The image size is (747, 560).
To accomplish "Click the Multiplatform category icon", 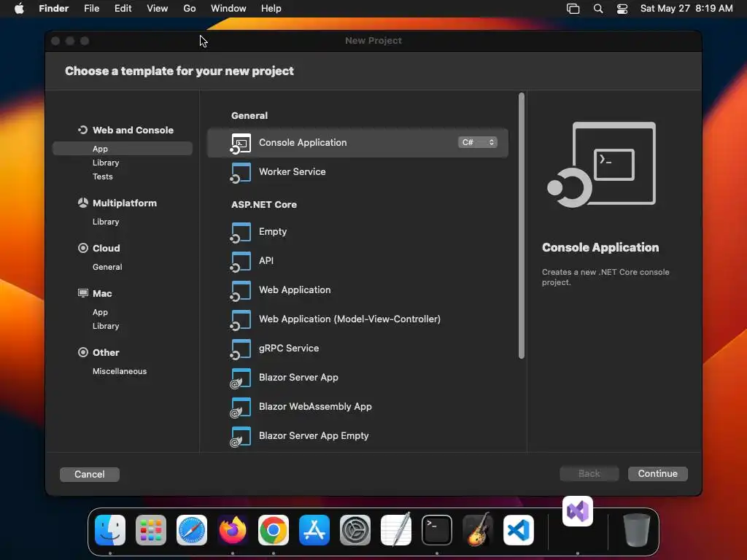I will click(x=83, y=203).
